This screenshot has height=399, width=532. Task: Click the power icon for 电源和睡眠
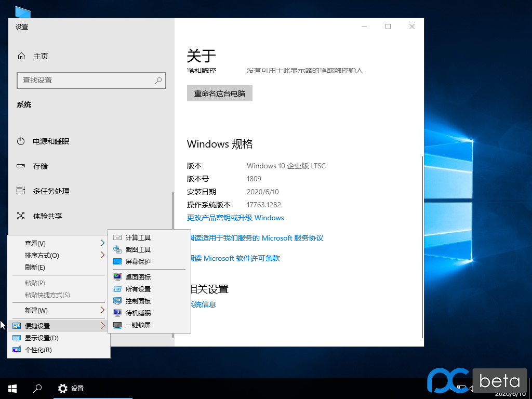pos(21,141)
